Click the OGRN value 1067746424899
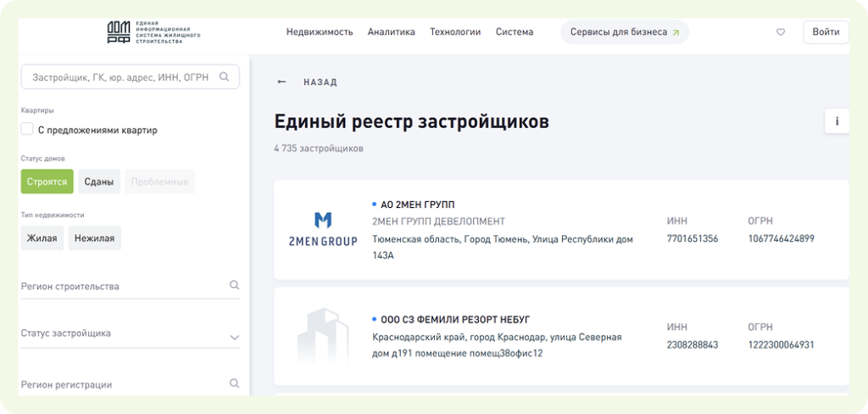 (x=781, y=239)
